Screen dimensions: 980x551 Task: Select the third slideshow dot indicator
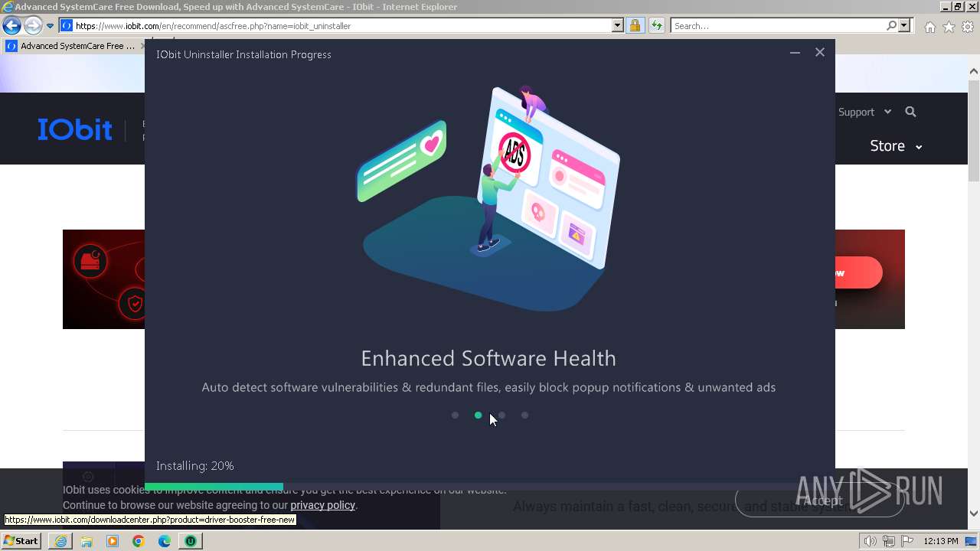pos(501,416)
